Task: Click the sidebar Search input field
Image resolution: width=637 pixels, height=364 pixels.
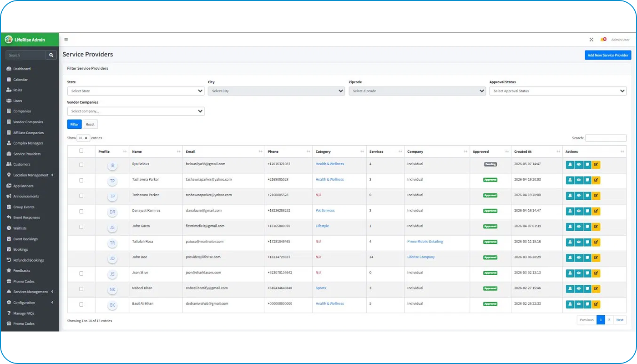Action: pyautogui.click(x=26, y=55)
